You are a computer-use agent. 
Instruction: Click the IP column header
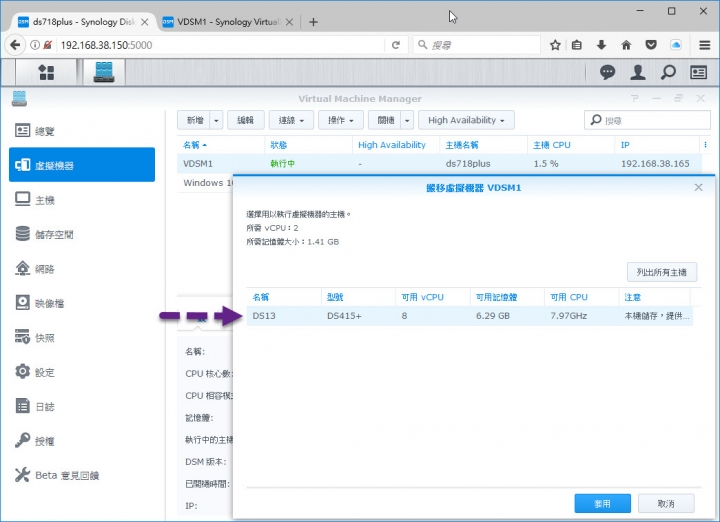(657, 145)
